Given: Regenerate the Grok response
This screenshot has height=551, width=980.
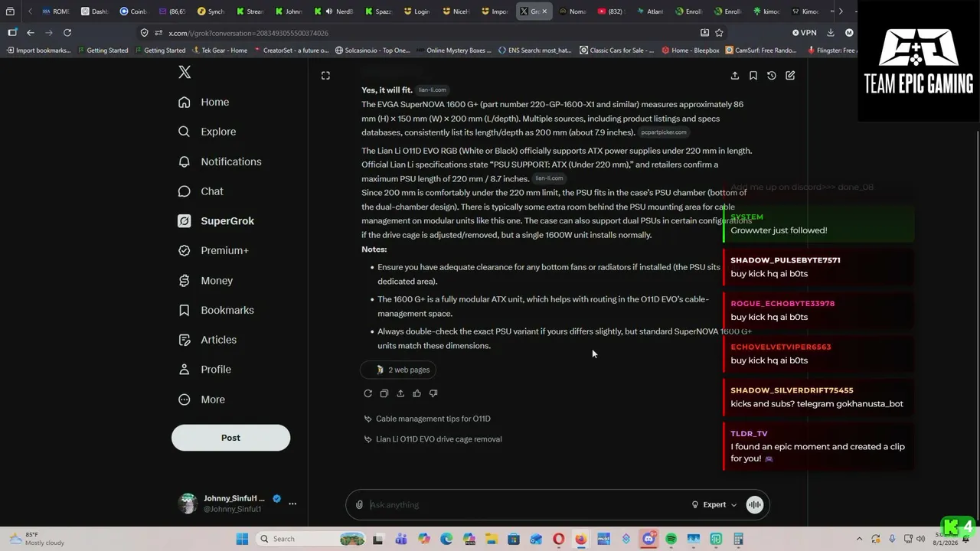Looking at the screenshot, I should click(367, 393).
